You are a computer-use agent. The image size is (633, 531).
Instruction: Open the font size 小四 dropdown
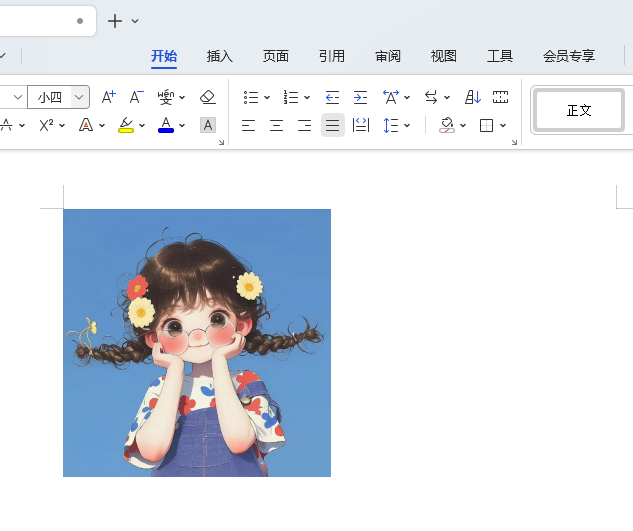pos(80,97)
